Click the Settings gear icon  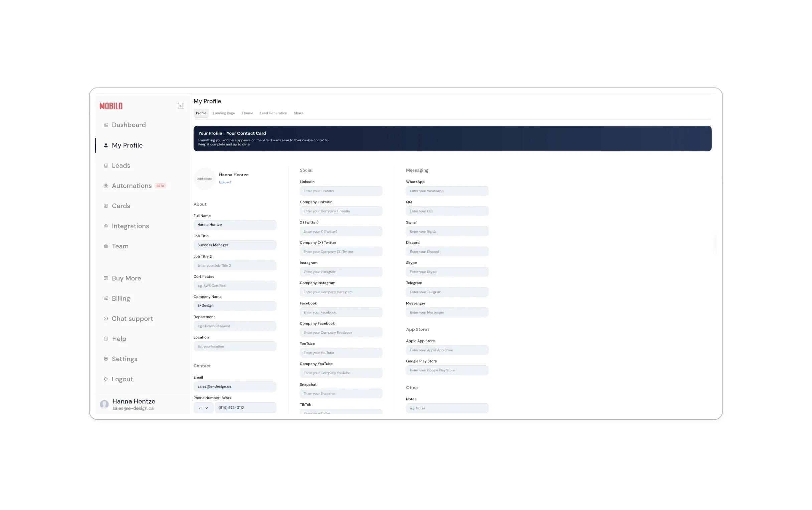tap(106, 359)
